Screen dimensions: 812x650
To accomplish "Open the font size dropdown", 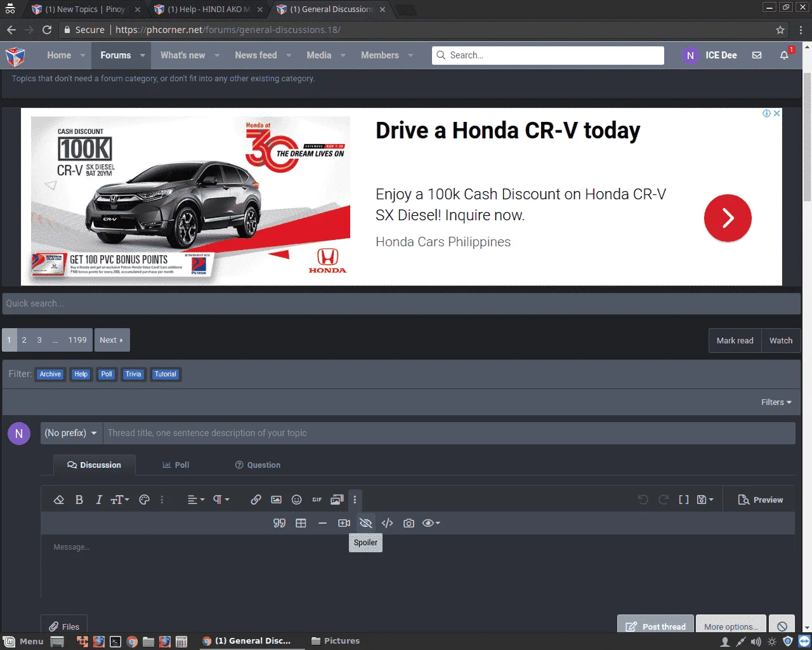I will (120, 500).
